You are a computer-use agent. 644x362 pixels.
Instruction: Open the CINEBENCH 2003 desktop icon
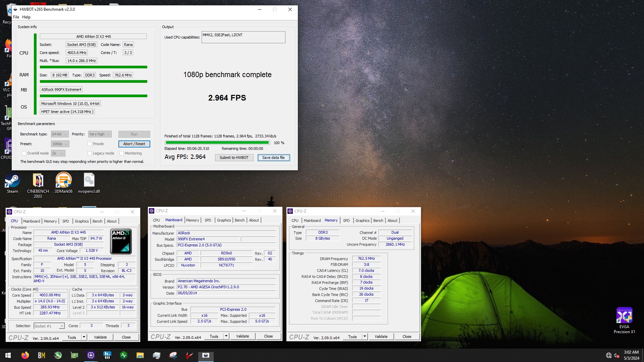point(38,185)
